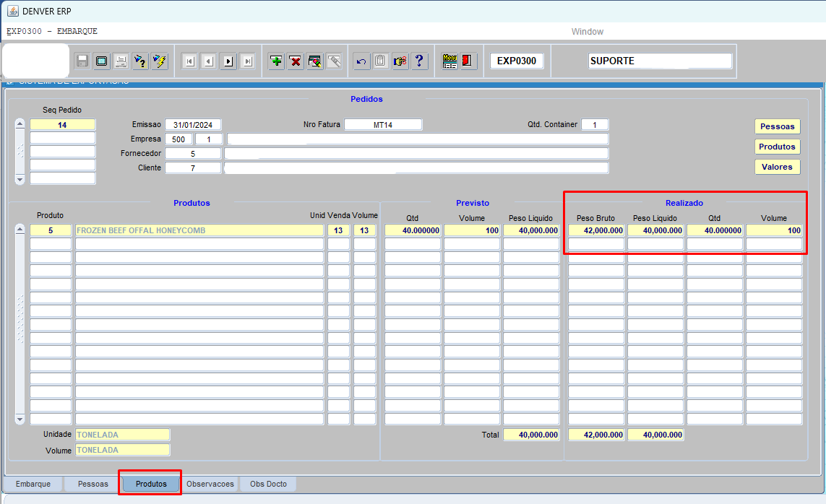826x504 pixels.
Task: Open the Observacoes tab
Action: pyautogui.click(x=210, y=484)
